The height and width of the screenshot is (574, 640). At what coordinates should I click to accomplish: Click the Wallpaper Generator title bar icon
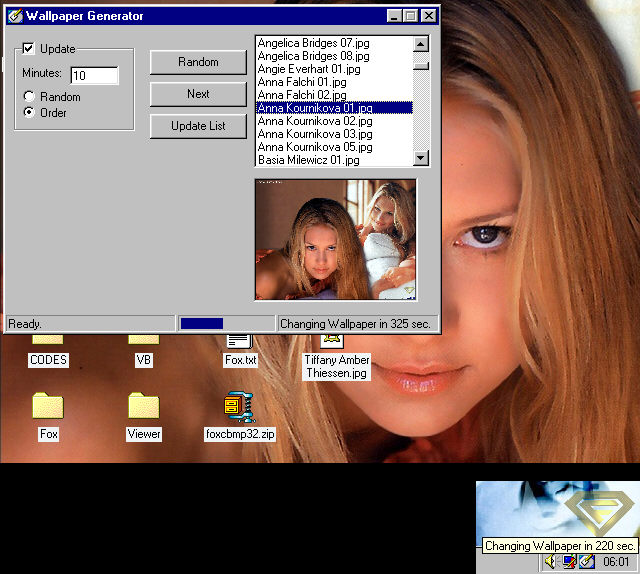click(x=15, y=16)
